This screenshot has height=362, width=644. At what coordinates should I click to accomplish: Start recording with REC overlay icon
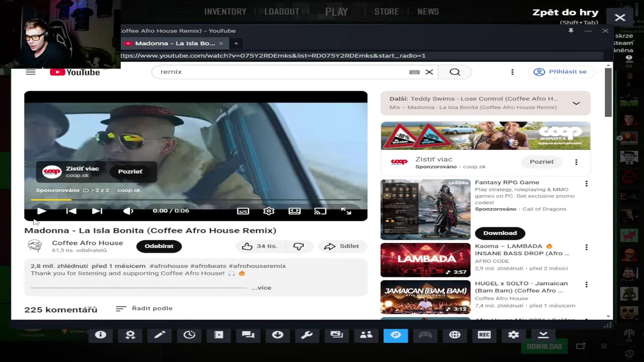(484, 335)
